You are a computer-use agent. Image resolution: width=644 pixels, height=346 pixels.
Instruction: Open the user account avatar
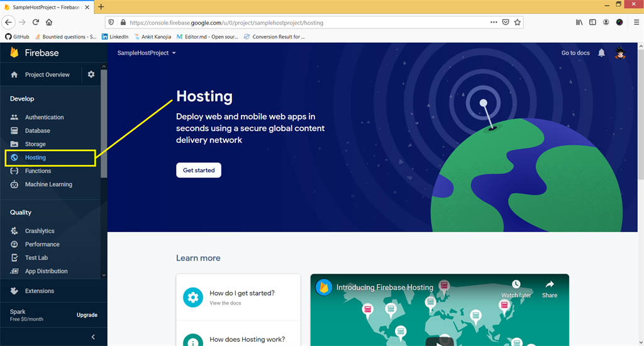tap(620, 53)
